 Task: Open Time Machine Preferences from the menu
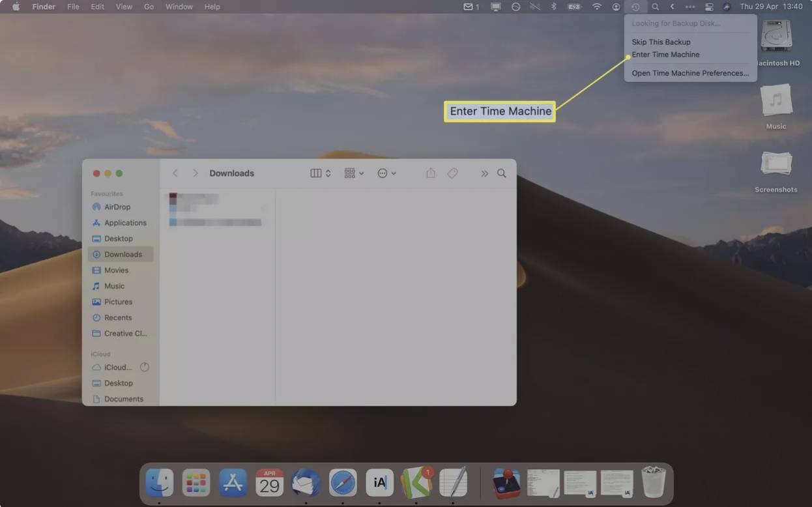tap(689, 73)
